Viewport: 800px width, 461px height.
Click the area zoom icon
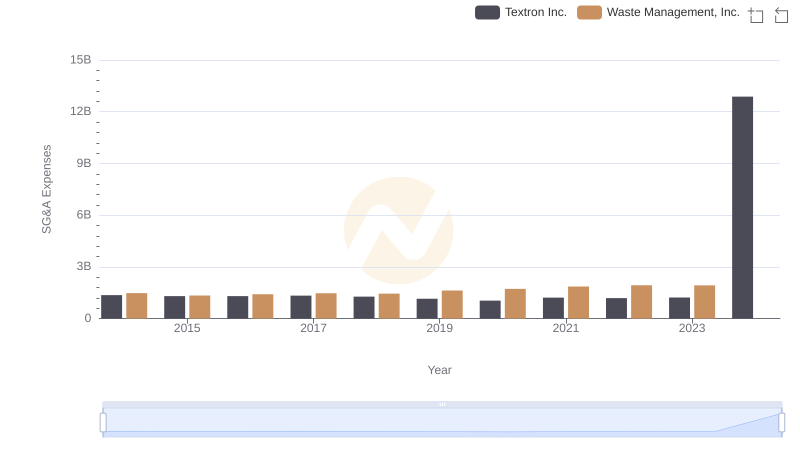(756, 15)
